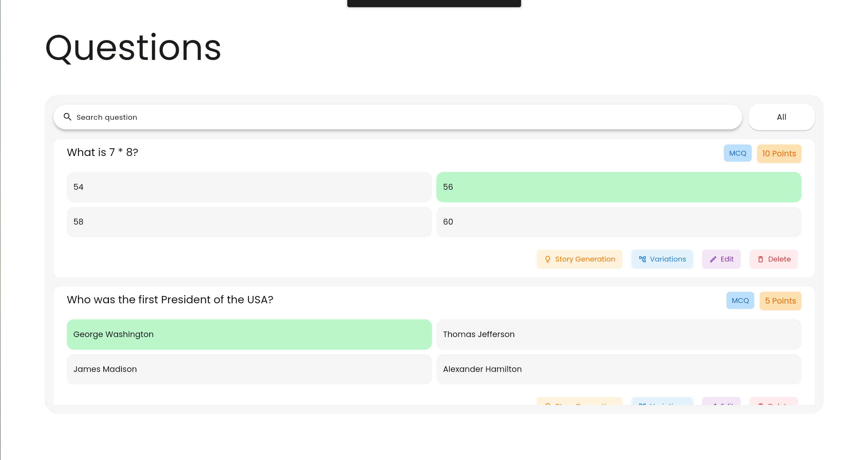Select Alexander Hamilton answer option
The height and width of the screenshot is (460, 868).
tap(618, 369)
